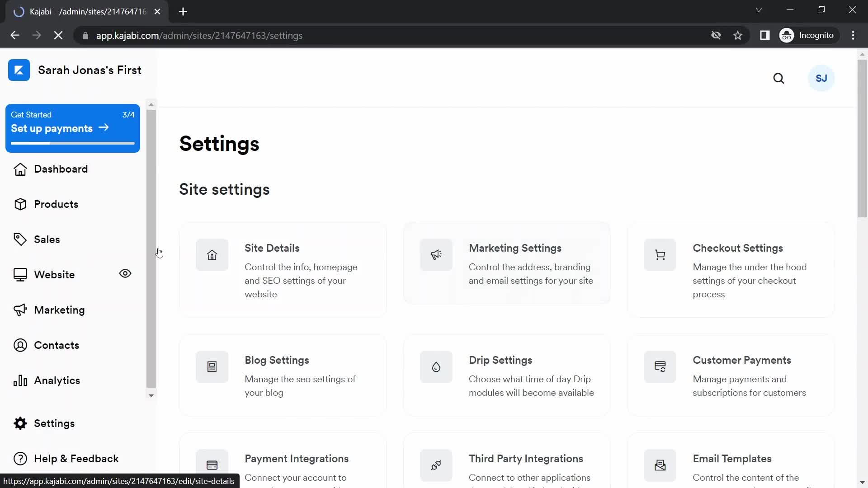
Task: Click the Marketing Settings megaphone card icon
Action: click(436, 255)
